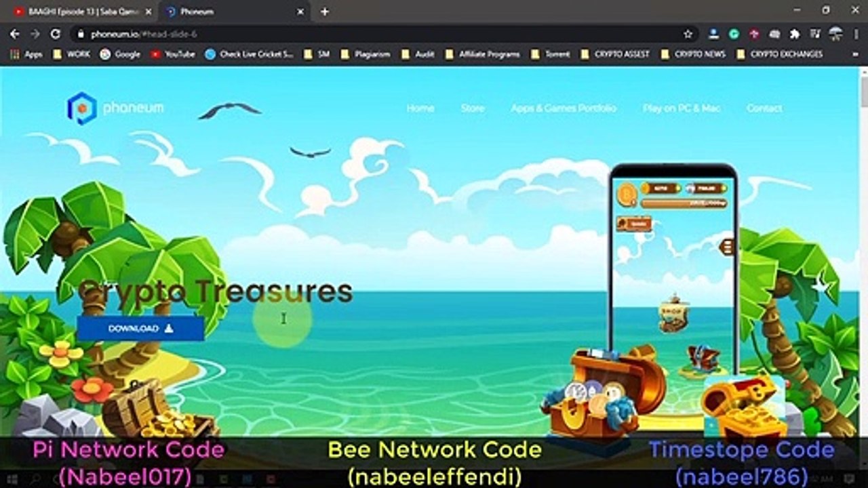868x488 pixels.
Task: Switch to the BAAGHI Episode 13 tab
Action: pyautogui.click(x=81, y=12)
